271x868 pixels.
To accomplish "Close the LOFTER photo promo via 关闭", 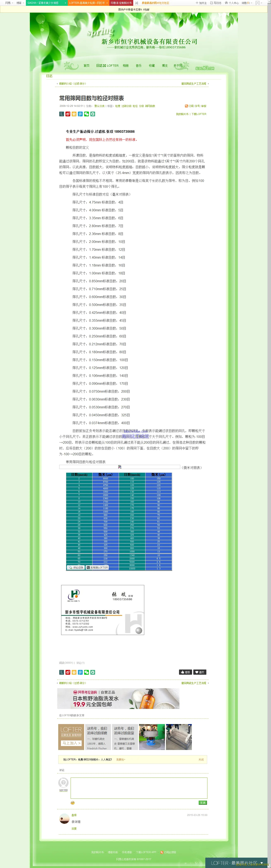I will [201, 760].
